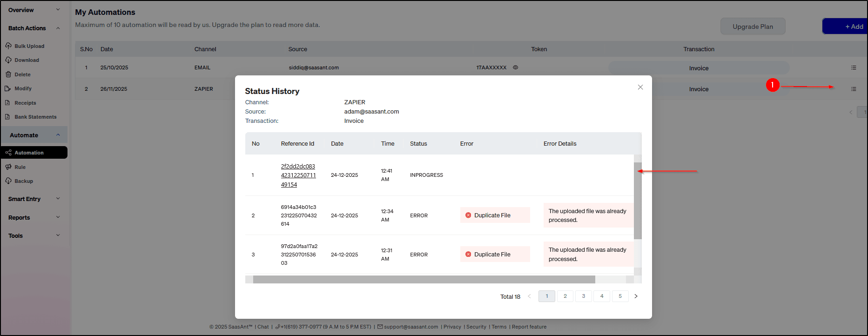This screenshot has height=336, width=868.
Task: Click the horizontal scrollbar in Status History
Action: (424, 279)
